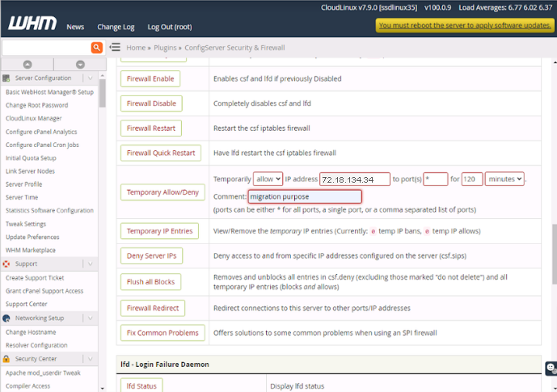Open Tweak Settings
Image resolution: width=557 pixels, height=392 pixels.
[26, 224]
